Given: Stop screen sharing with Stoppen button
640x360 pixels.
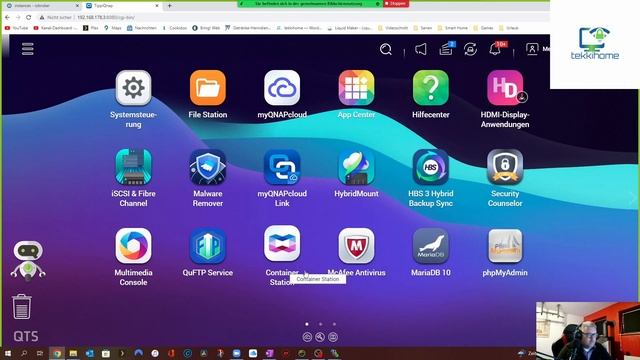Looking at the screenshot, I should tap(396, 4).
